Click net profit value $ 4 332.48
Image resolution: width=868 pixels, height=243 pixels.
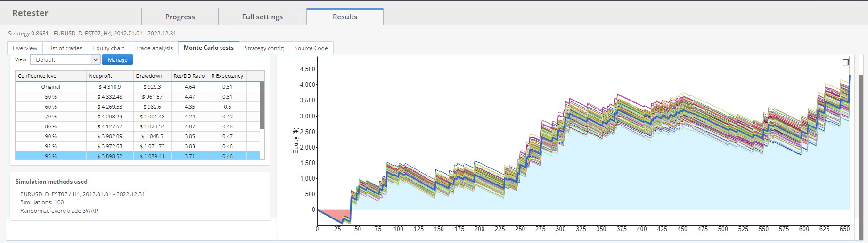[110, 97]
